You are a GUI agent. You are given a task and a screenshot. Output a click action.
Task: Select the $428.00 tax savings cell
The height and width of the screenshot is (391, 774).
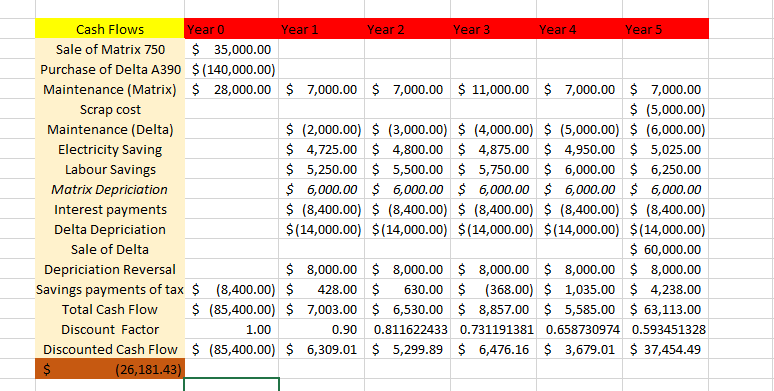321,289
